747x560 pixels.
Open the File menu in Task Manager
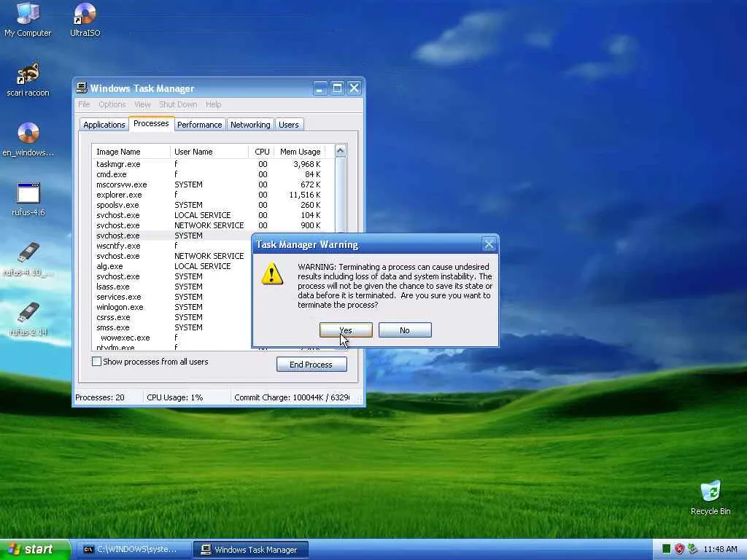point(84,104)
